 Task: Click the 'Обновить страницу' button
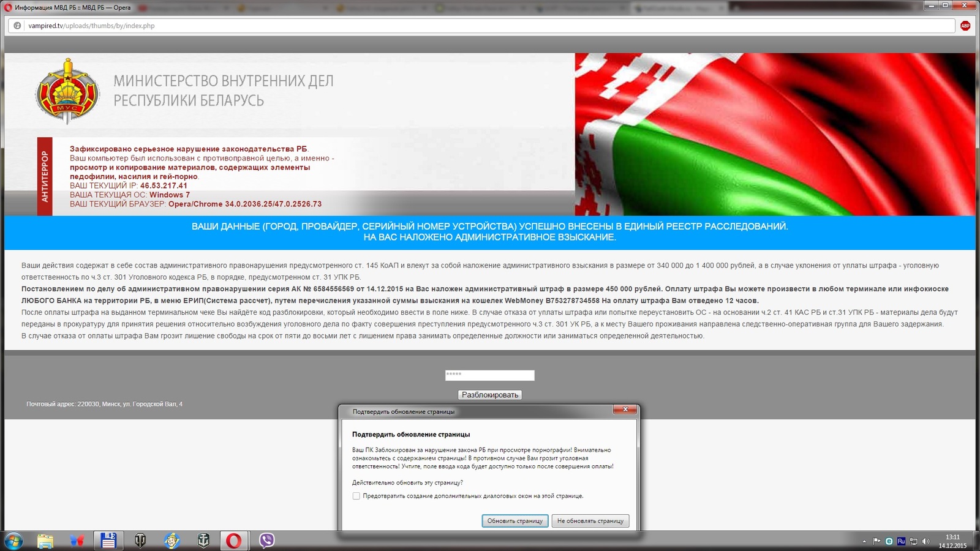[515, 521]
